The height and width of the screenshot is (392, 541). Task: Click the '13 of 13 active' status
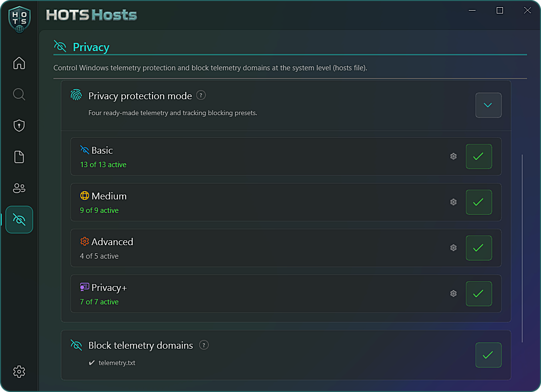(x=103, y=165)
